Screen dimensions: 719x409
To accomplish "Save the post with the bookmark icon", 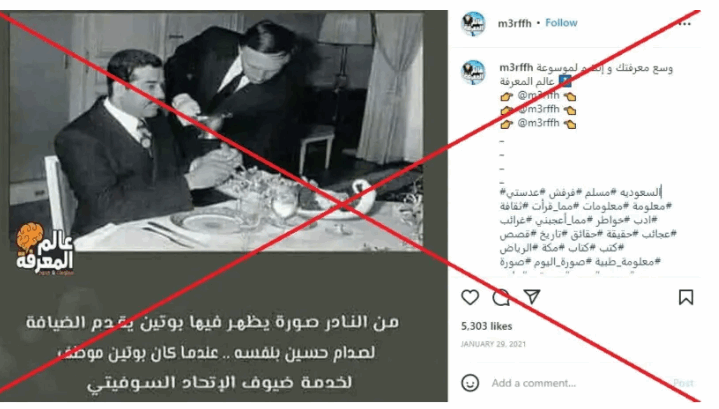I will click(686, 297).
